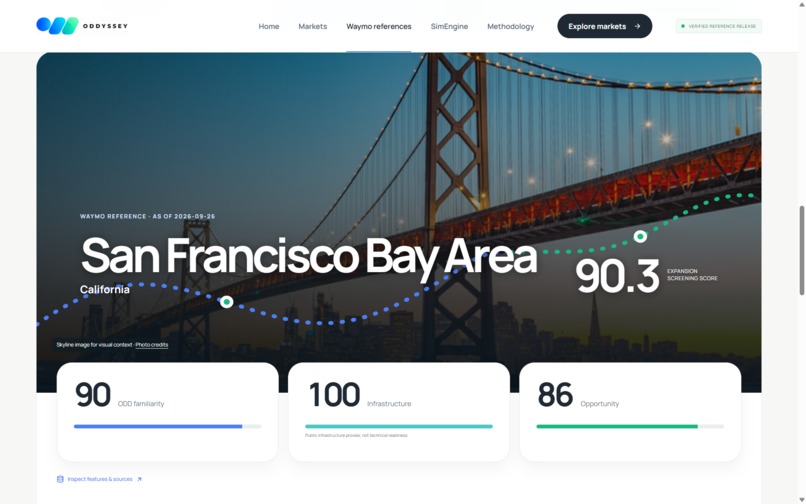
Task: Open the Home nav item
Action: coord(269,26)
